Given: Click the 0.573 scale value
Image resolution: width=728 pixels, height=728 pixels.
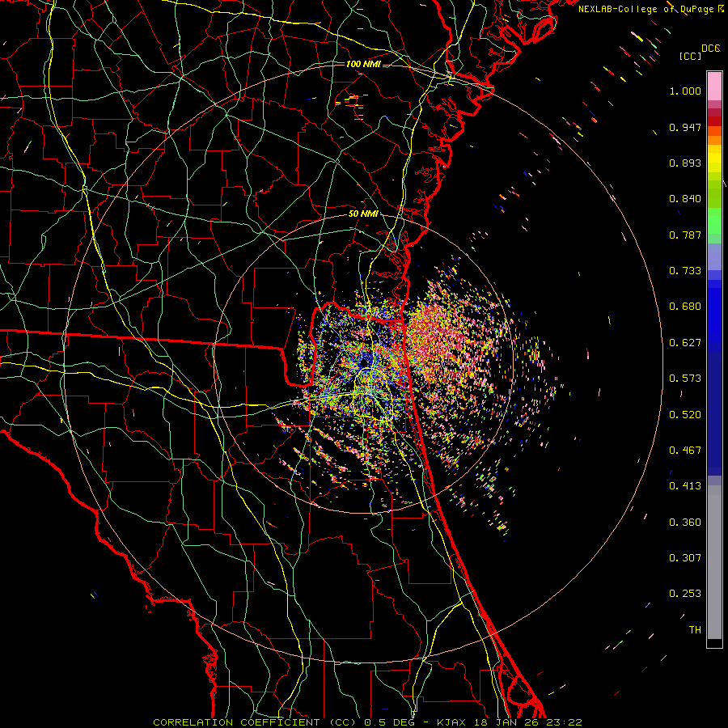Looking at the screenshot, I should (x=685, y=379).
